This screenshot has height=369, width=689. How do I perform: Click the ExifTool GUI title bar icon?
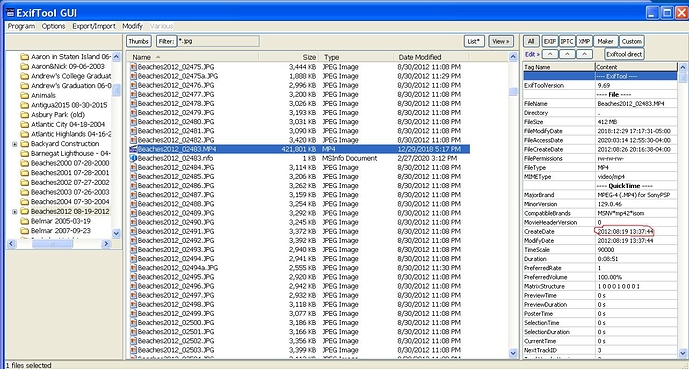tap(11, 12)
